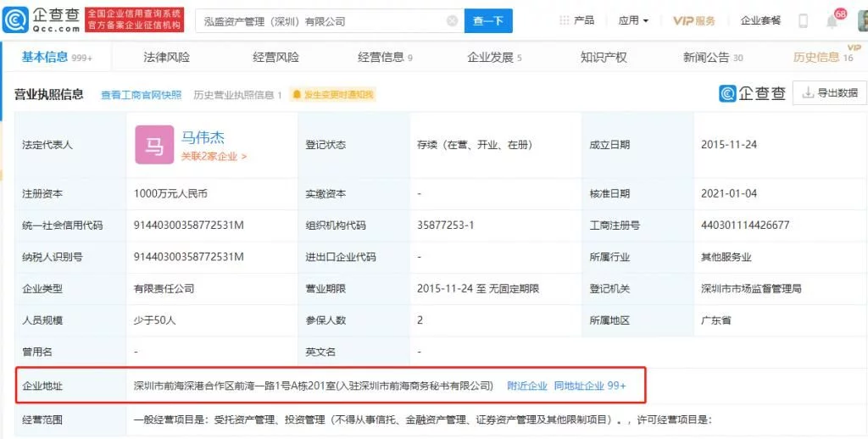Image resolution: width=868 pixels, height=439 pixels.
Task: Open 历史营业执照信息 link
Action: (237, 95)
